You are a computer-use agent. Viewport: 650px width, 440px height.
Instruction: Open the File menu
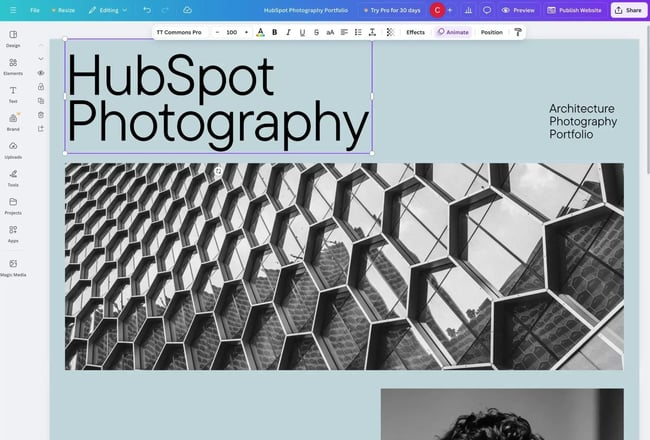point(35,10)
